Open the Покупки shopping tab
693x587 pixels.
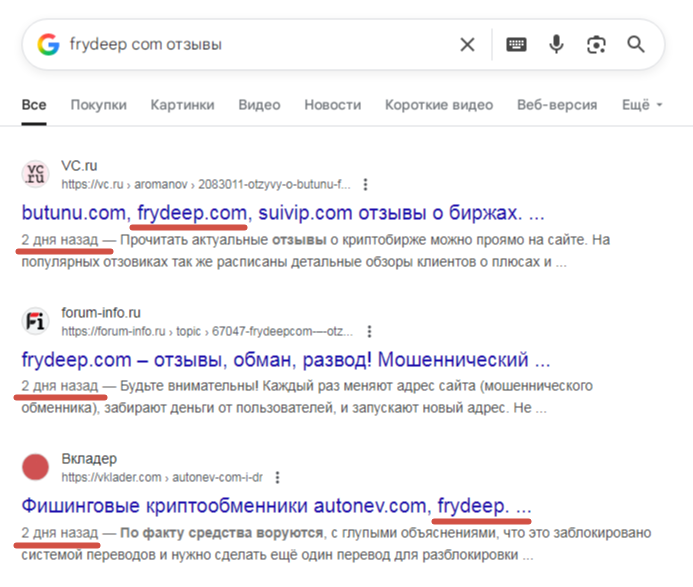point(98,105)
